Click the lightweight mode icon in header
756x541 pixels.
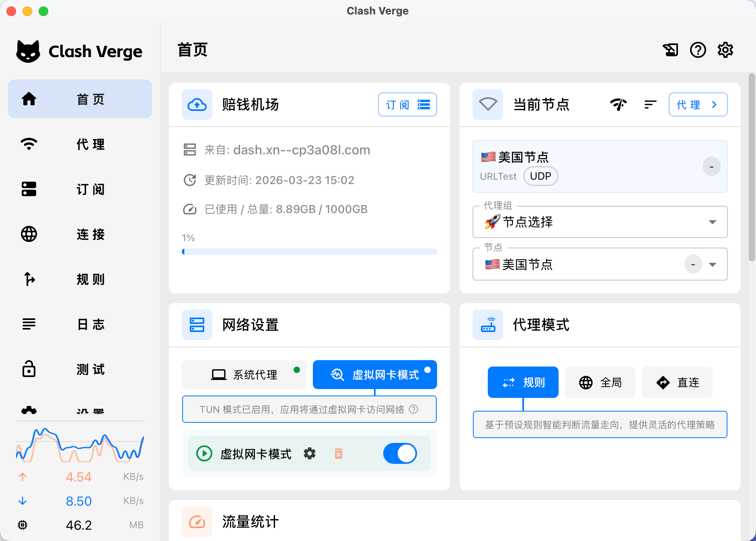[x=670, y=50]
